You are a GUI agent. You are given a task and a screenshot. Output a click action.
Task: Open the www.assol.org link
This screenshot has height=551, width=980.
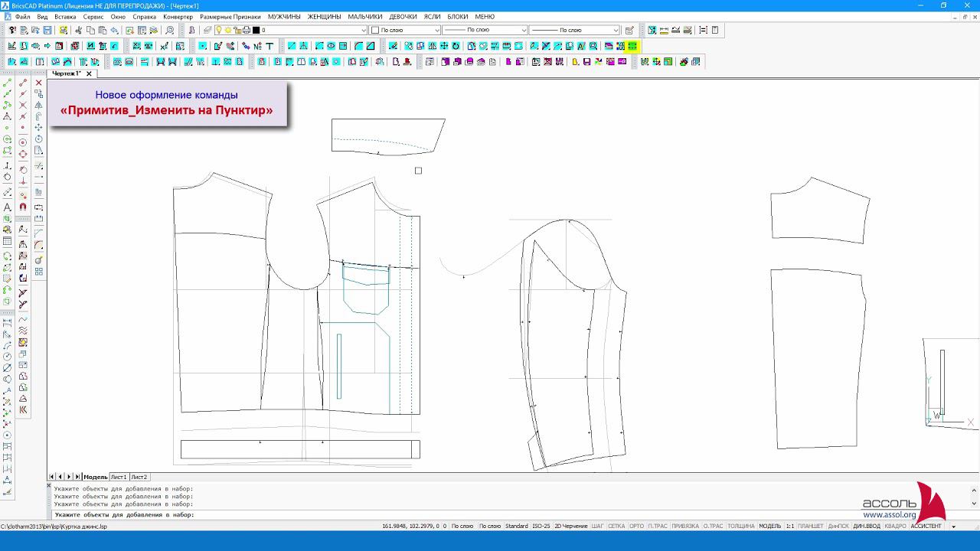(889, 515)
